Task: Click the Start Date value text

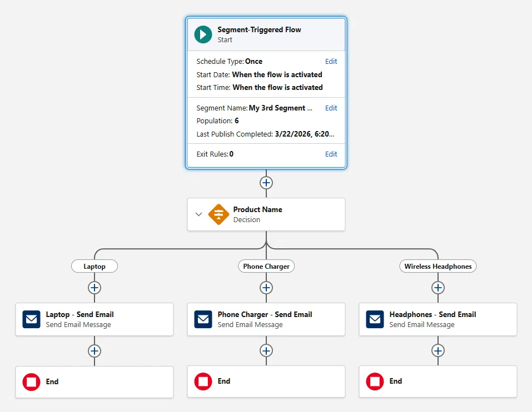Action: (x=277, y=74)
